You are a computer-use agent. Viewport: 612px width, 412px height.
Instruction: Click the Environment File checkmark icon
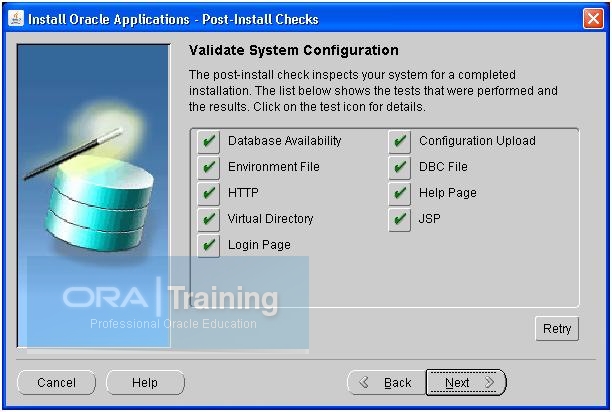(208, 167)
